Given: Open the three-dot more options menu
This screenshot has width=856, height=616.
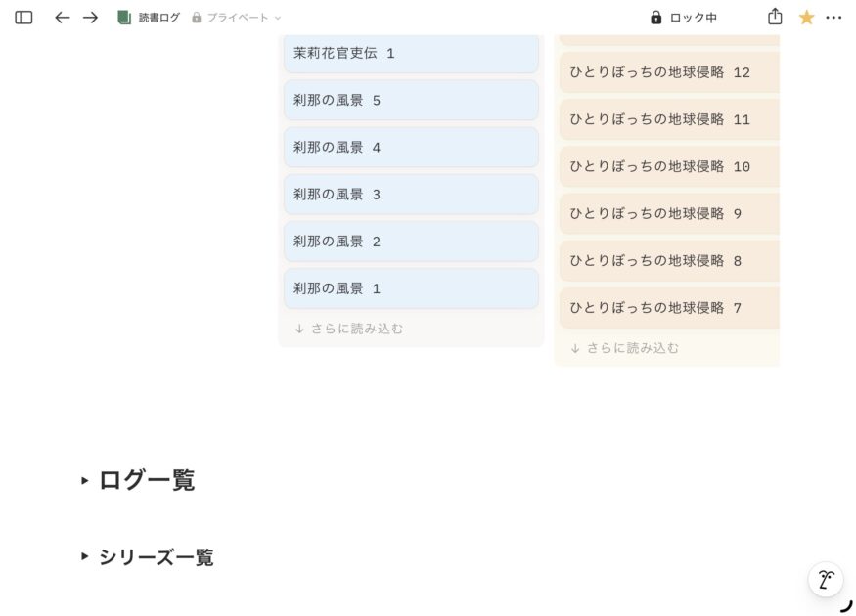Looking at the screenshot, I should 833,18.
